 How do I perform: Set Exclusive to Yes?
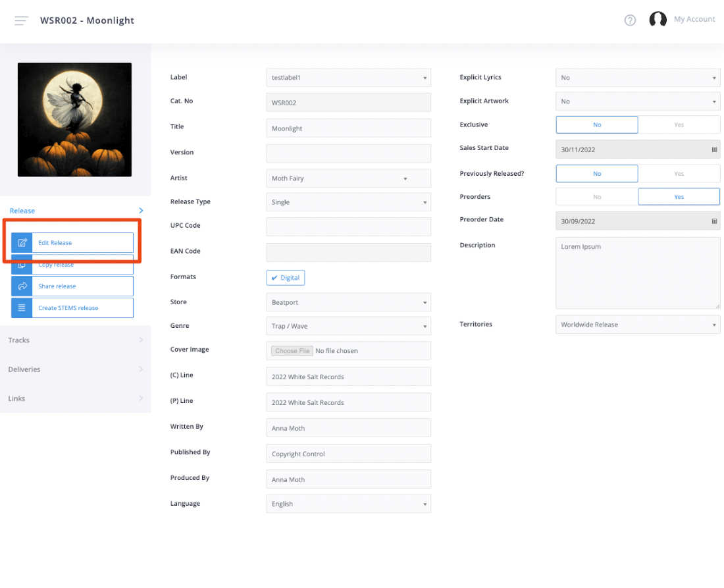tap(679, 124)
